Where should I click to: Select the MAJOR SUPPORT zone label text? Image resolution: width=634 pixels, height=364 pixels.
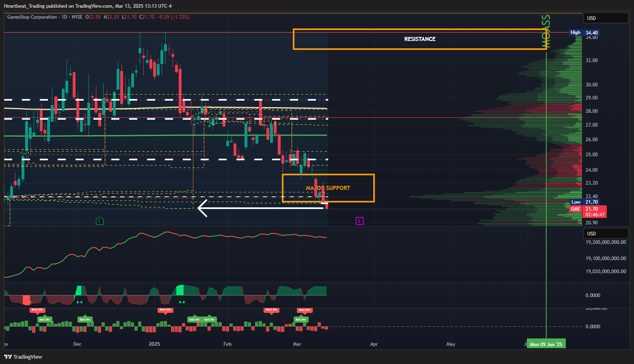tap(328, 188)
